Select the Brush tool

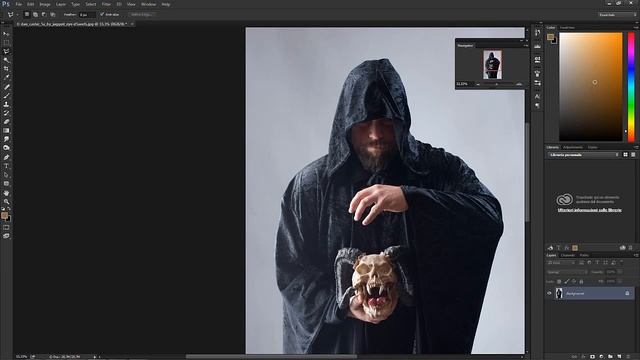coord(6,96)
